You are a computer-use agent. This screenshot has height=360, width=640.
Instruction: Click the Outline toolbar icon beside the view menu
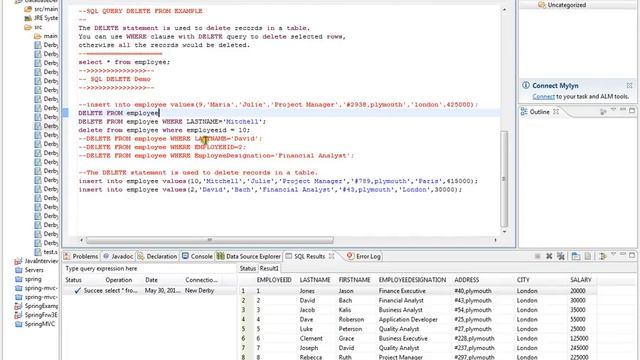(x=603, y=111)
